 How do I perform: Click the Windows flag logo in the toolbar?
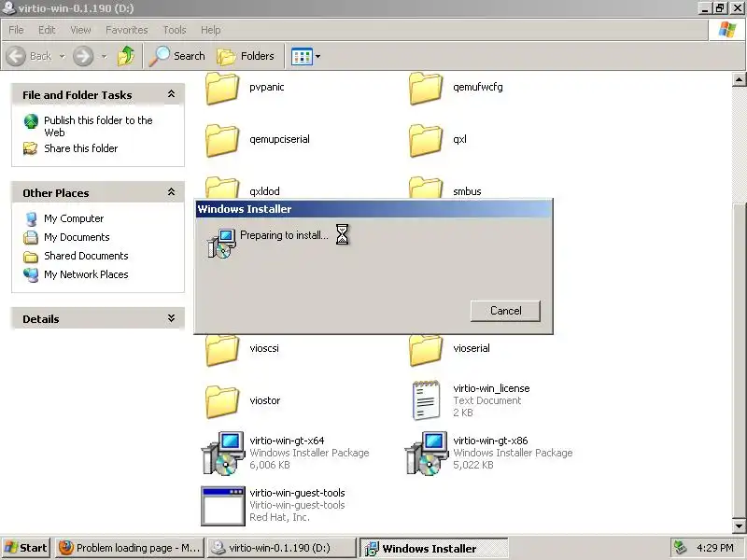pyautogui.click(x=727, y=30)
